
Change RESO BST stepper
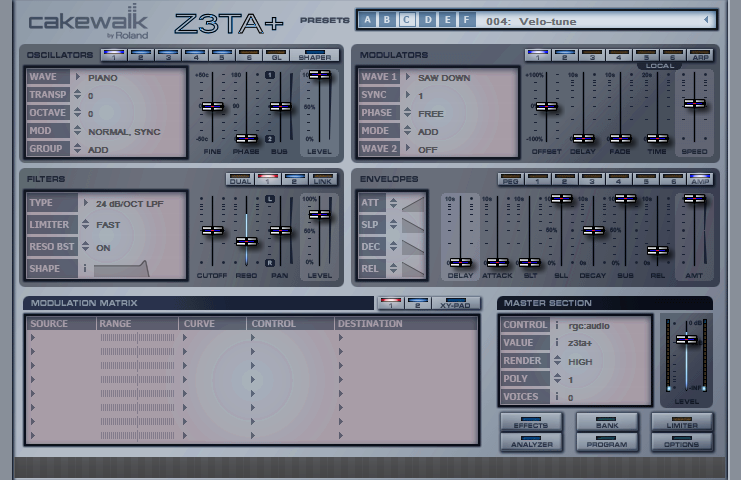86,246
